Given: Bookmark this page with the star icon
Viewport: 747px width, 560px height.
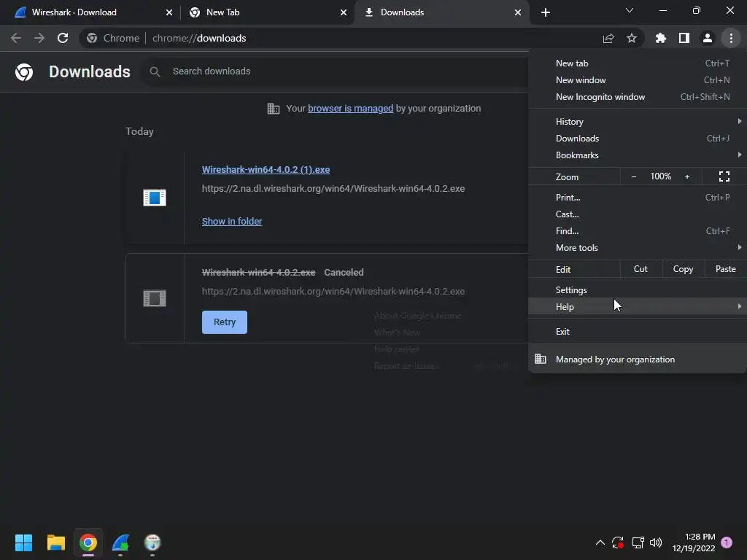Looking at the screenshot, I should pos(632,38).
